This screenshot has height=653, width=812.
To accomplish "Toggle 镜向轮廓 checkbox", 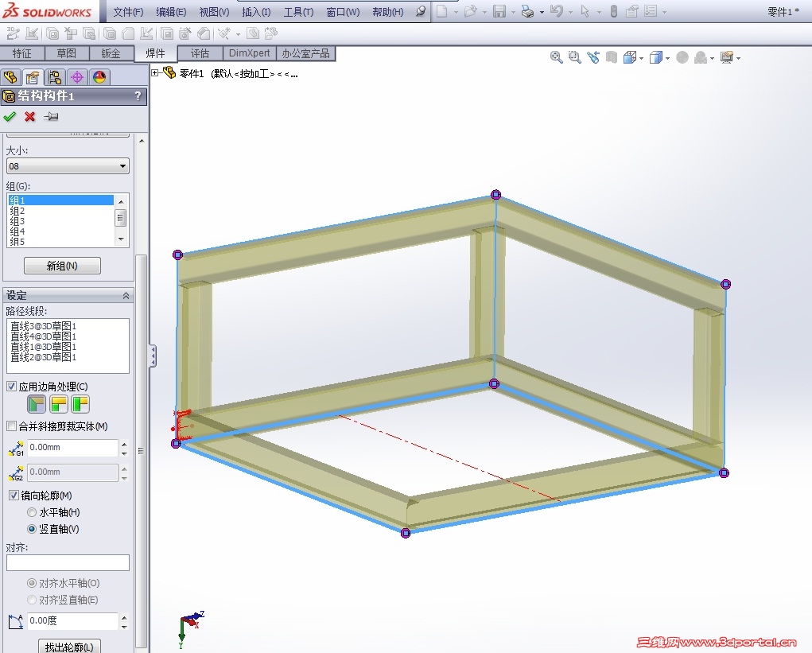I will tap(14, 496).
